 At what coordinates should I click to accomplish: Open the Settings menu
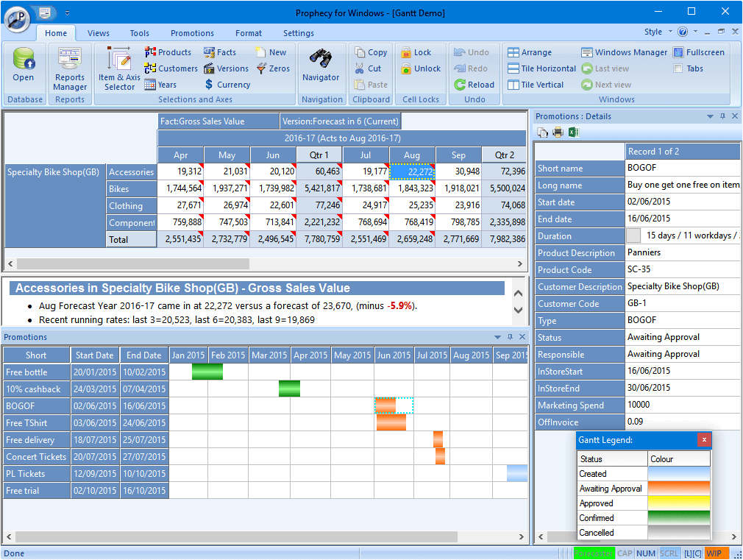298,33
